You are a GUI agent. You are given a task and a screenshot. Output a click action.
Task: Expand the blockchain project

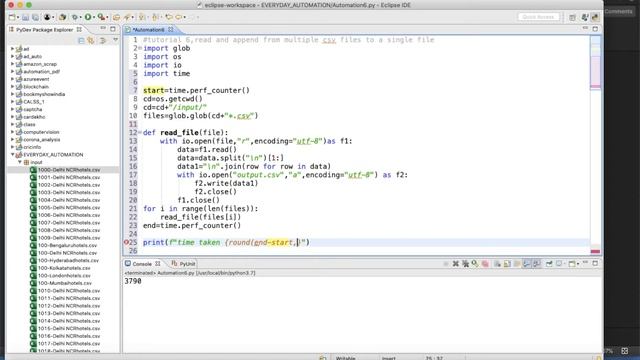click(12, 87)
